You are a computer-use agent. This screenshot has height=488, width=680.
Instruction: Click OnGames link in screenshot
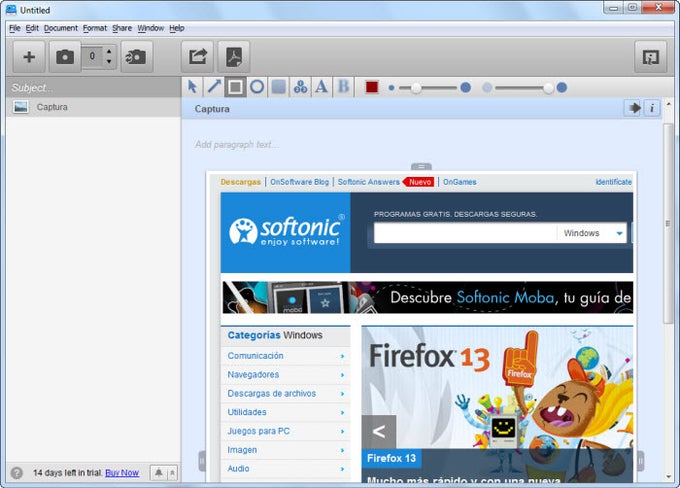(x=460, y=182)
